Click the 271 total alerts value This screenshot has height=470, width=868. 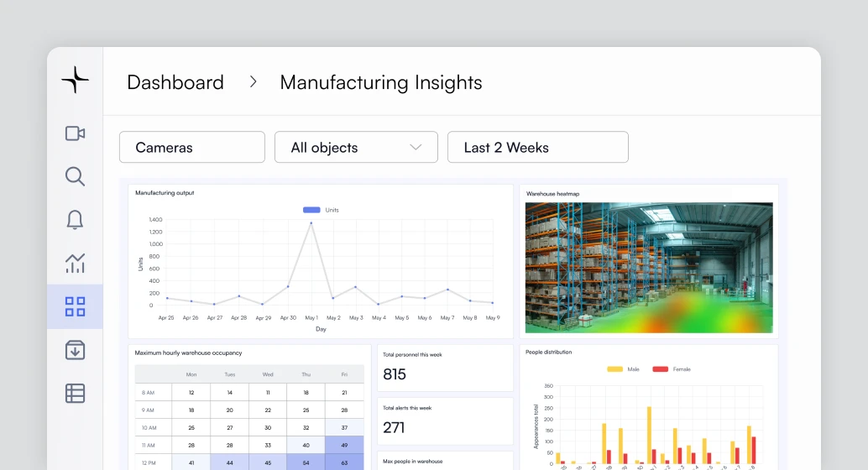coord(394,428)
